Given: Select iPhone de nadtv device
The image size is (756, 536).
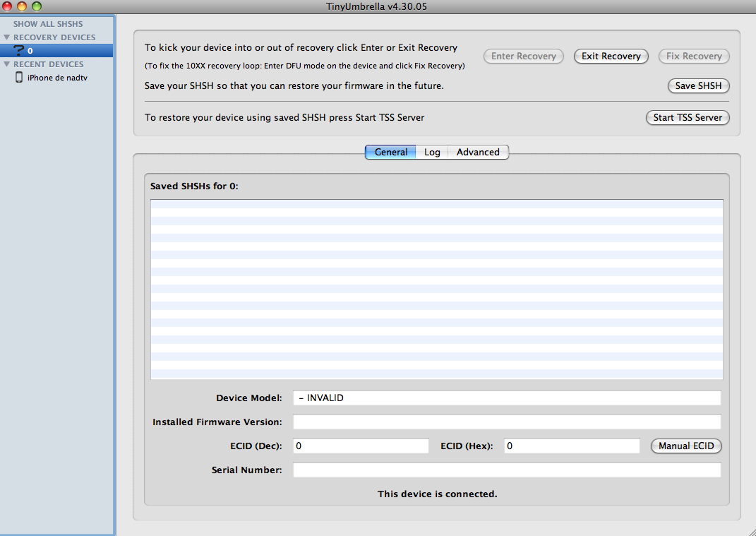Looking at the screenshot, I should coord(57,78).
